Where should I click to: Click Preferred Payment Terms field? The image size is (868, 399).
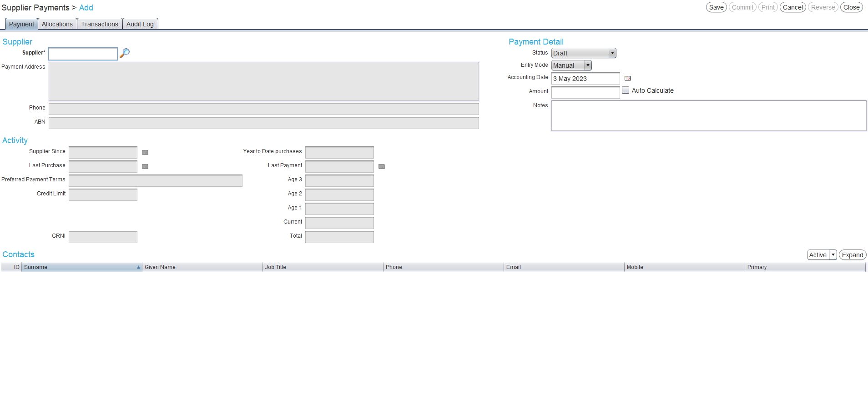click(156, 180)
